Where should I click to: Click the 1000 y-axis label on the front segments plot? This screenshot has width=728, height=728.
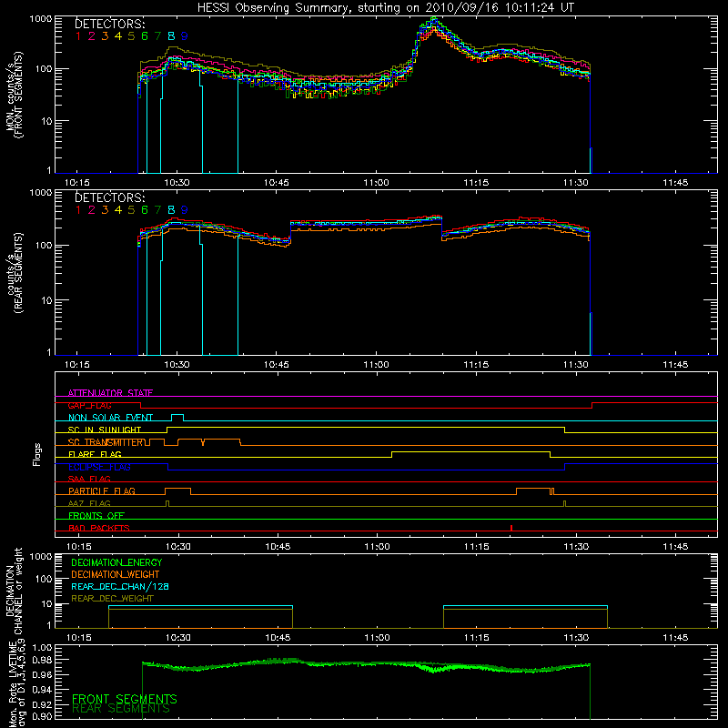(x=40, y=19)
